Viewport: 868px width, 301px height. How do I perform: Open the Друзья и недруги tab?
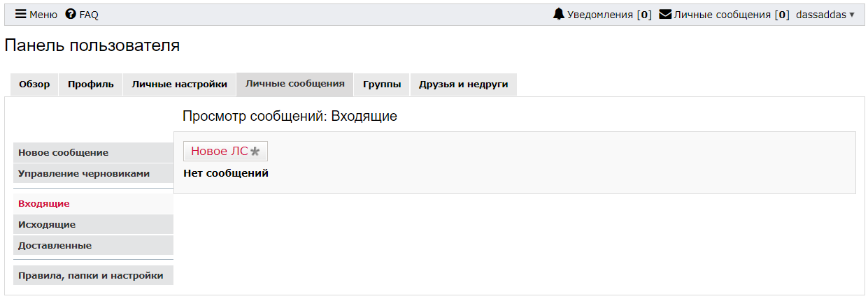pyautogui.click(x=463, y=85)
